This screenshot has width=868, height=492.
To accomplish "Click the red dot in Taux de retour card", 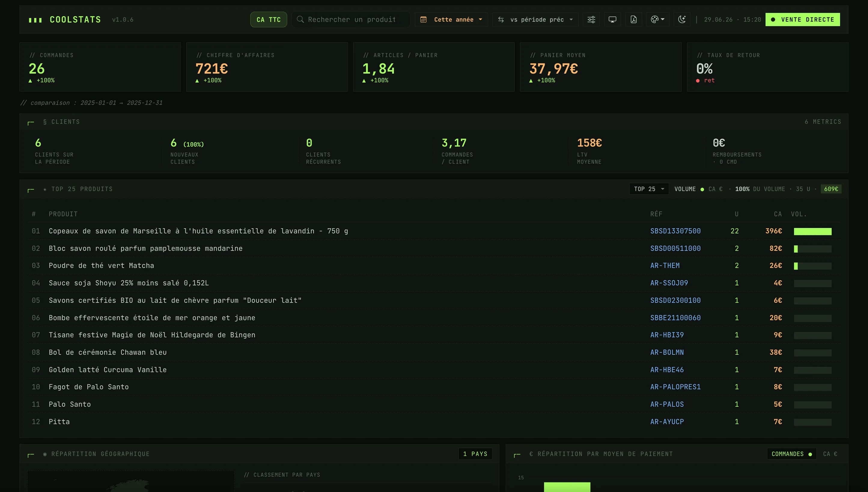I will coord(698,80).
